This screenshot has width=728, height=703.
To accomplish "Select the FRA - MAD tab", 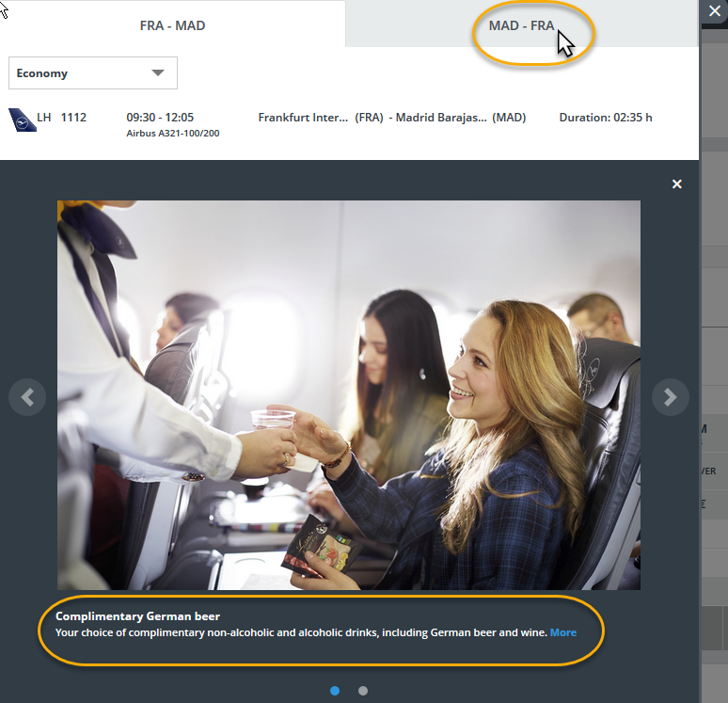I will click(x=172, y=25).
